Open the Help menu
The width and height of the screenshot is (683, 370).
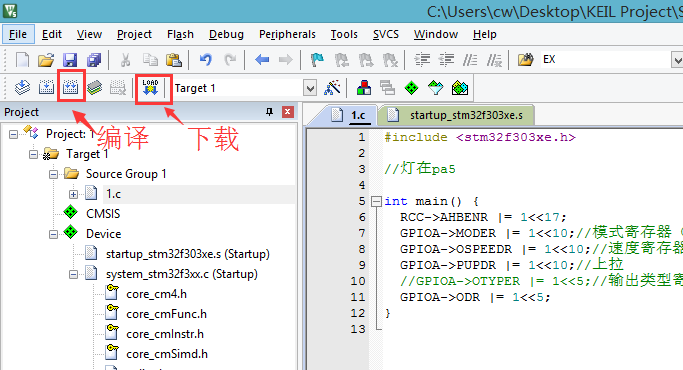[x=484, y=34]
